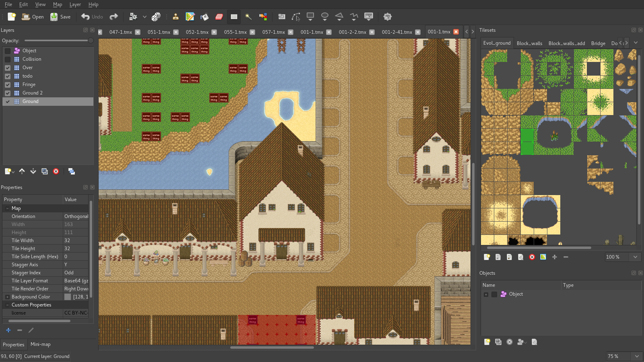Toggle visibility of the Object layer

(8, 51)
